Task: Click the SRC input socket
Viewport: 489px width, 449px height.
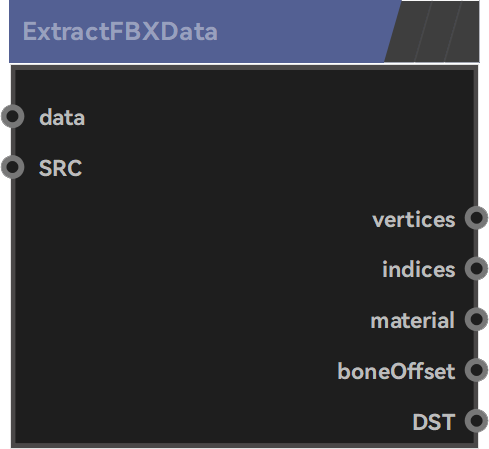Action: coord(13,167)
